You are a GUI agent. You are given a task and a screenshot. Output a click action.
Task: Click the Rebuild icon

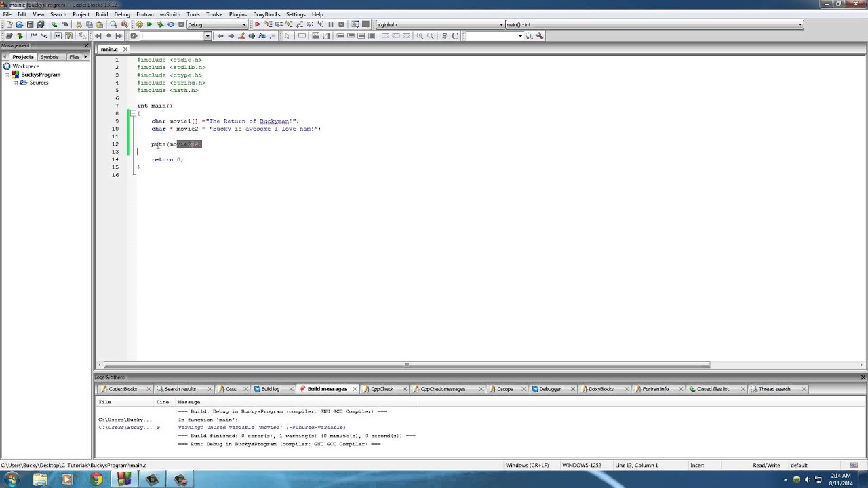(171, 25)
